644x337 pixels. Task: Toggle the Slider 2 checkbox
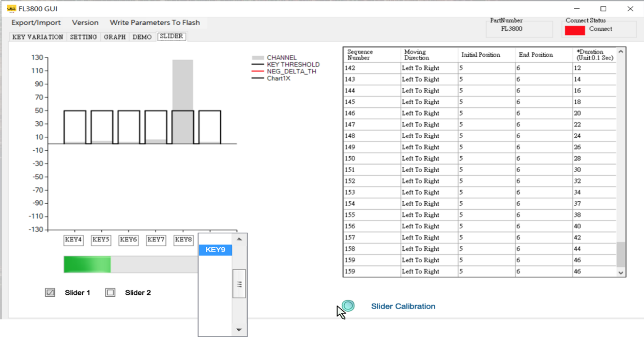[x=110, y=292]
